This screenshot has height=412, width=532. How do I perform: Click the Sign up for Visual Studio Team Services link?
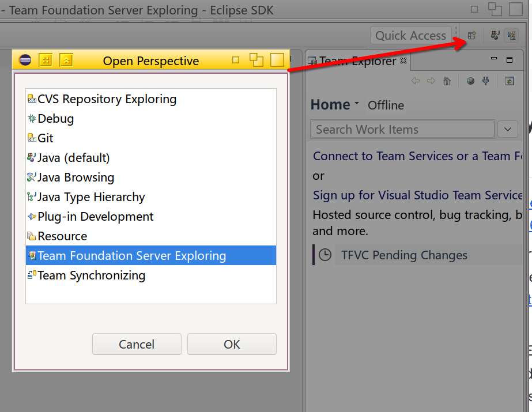pos(416,195)
